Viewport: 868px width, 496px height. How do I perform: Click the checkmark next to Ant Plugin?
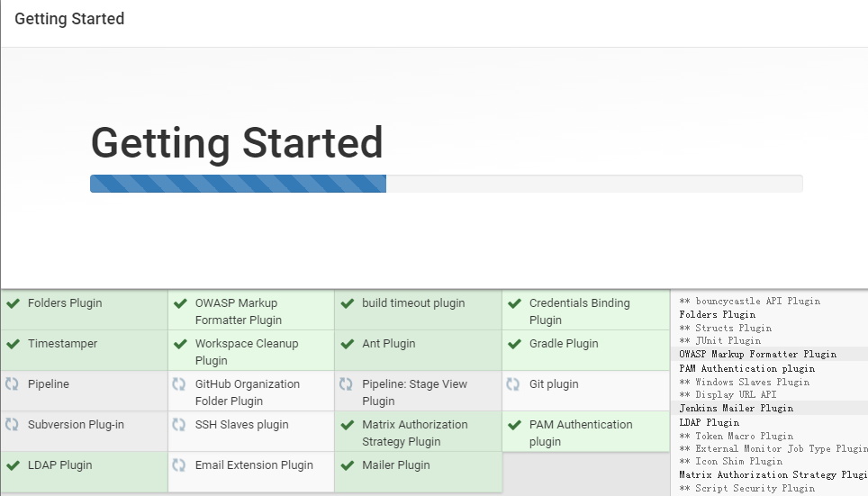pos(348,344)
